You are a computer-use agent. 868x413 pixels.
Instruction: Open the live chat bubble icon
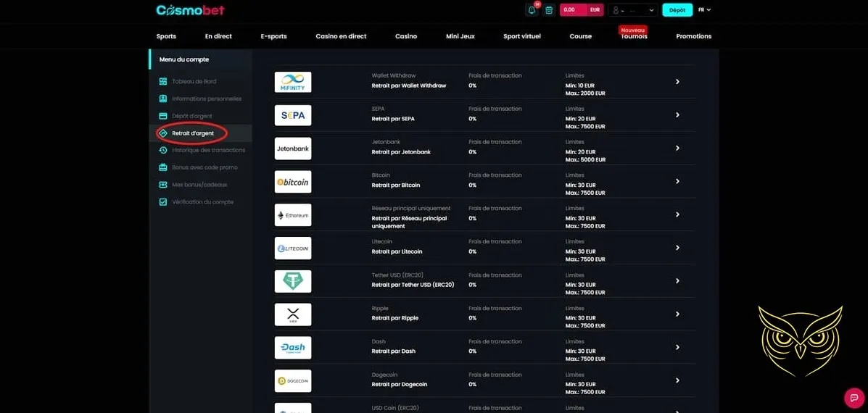[853, 398]
